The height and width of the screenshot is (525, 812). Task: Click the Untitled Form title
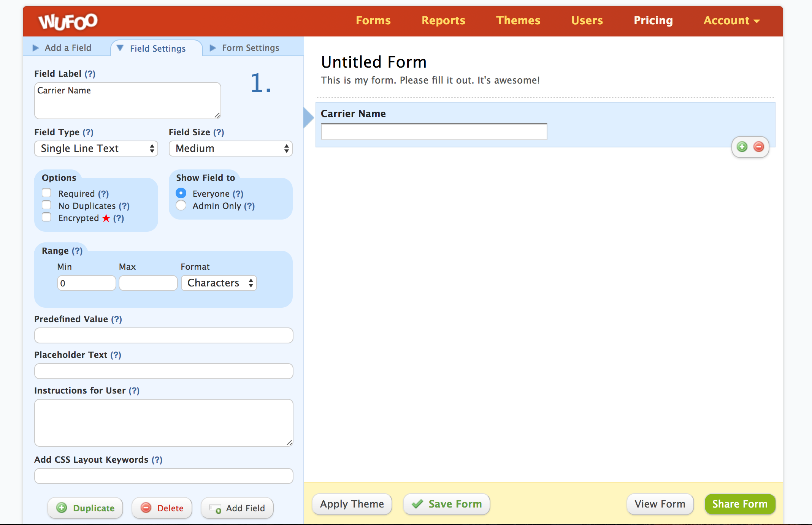374,62
